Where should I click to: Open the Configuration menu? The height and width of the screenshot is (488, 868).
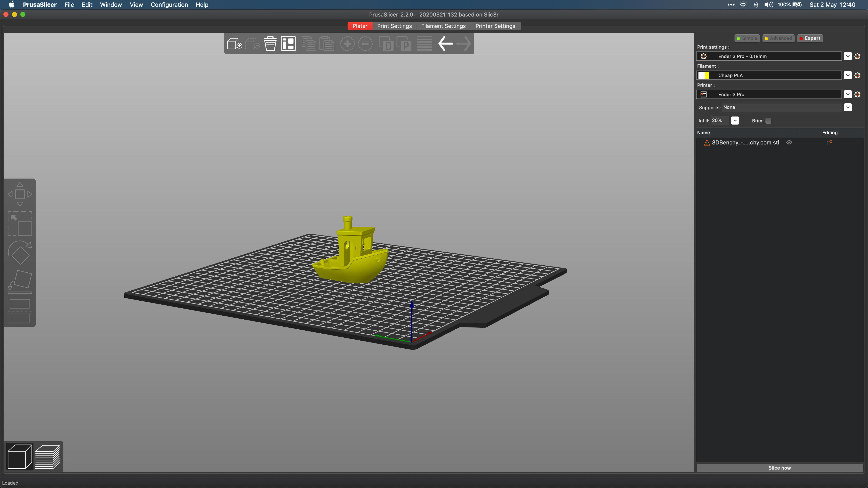coord(169,5)
